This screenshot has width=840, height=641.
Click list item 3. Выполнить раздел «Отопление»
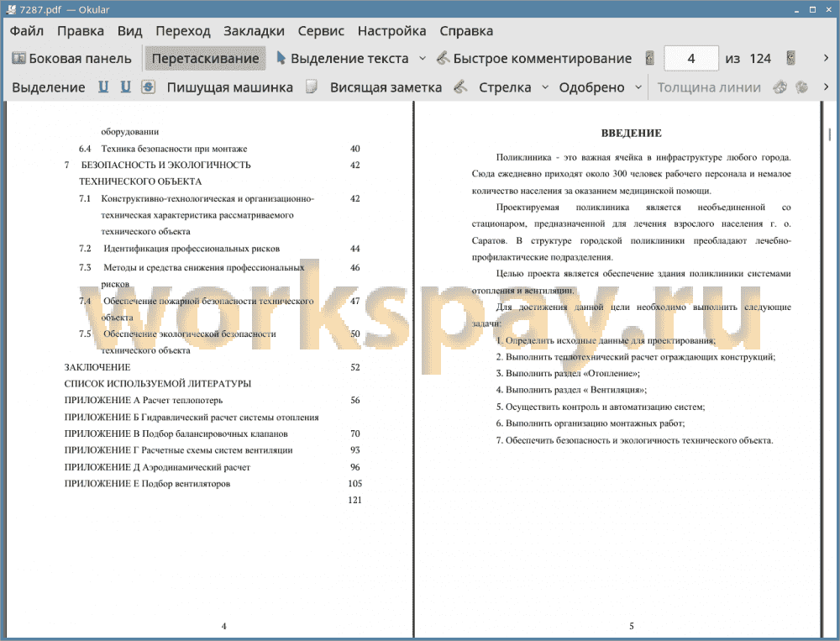tap(568, 374)
